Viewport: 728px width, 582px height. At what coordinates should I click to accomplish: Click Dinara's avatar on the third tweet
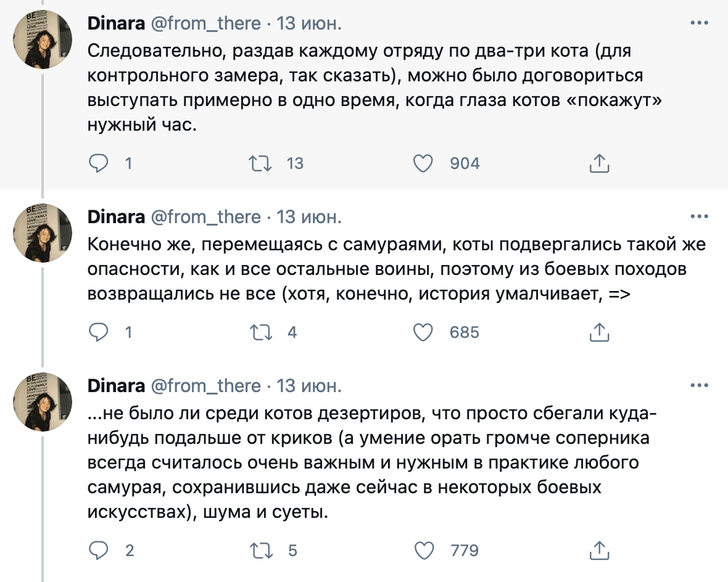point(43,402)
